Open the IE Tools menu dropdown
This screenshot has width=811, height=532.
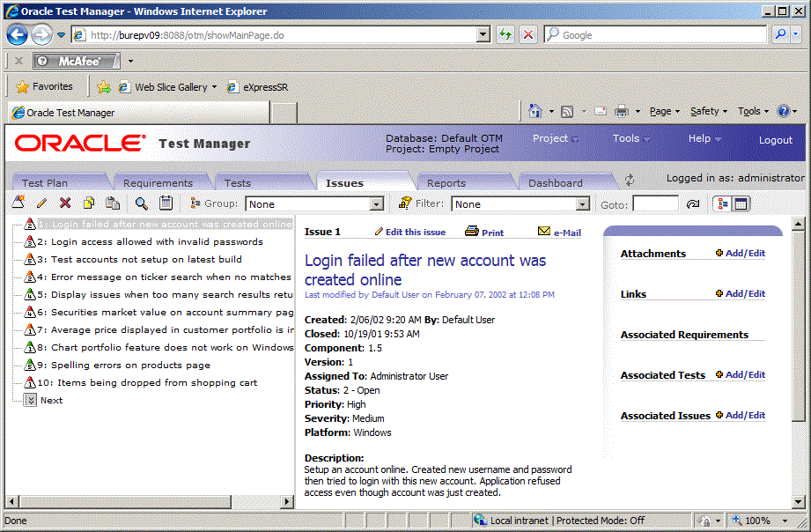click(754, 111)
